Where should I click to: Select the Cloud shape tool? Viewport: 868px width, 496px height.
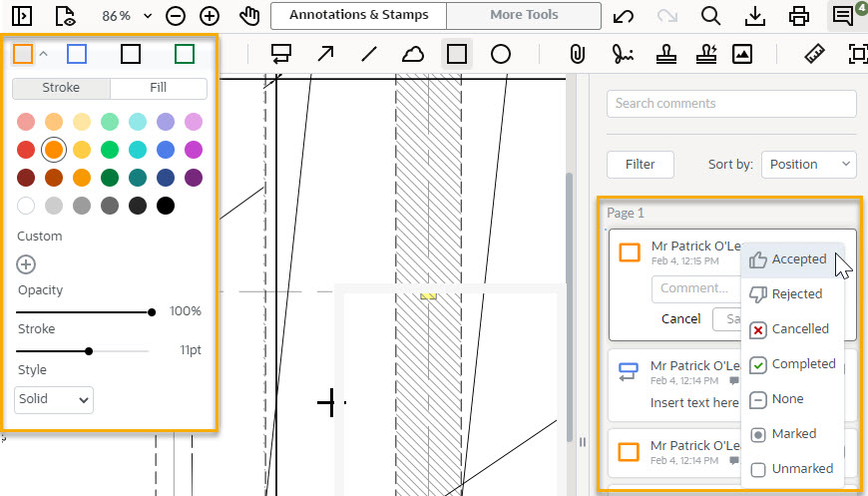click(x=412, y=54)
